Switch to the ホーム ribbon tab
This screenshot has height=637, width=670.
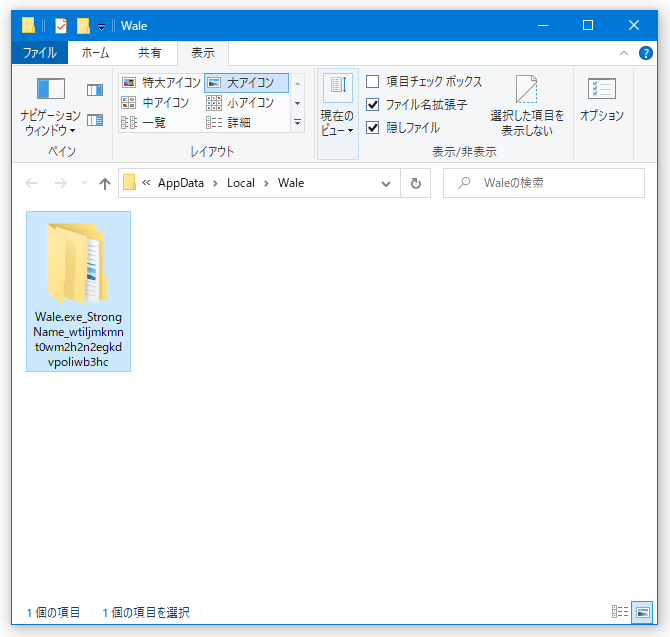click(x=95, y=53)
